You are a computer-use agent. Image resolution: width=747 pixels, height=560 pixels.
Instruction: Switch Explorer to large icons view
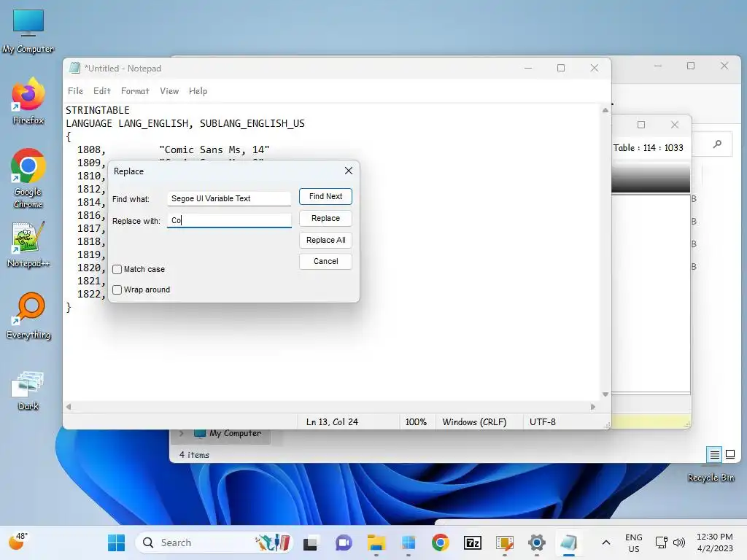[729, 454]
